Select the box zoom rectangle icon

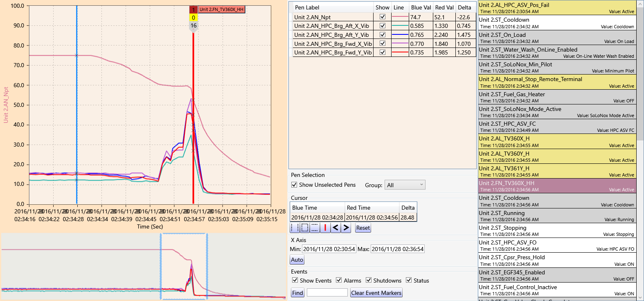pos(305,228)
